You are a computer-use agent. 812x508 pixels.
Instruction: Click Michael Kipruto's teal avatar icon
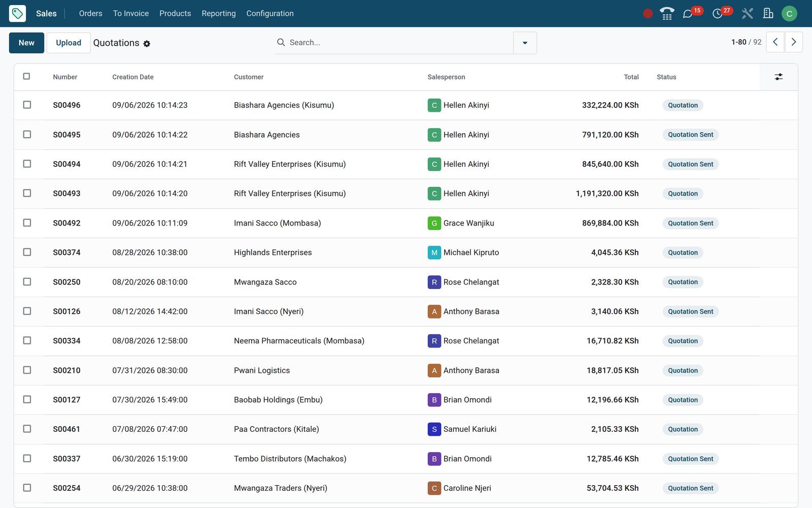434,252
